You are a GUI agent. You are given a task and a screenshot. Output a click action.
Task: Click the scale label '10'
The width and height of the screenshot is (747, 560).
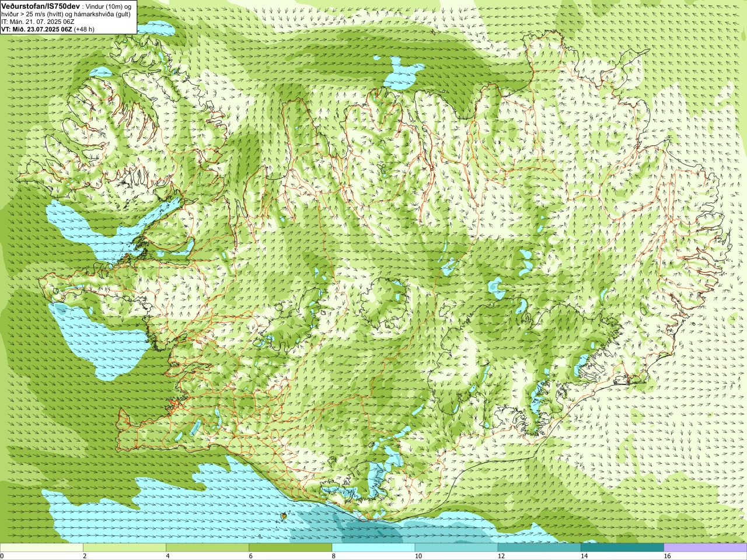pyautogui.click(x=418, y=556)
